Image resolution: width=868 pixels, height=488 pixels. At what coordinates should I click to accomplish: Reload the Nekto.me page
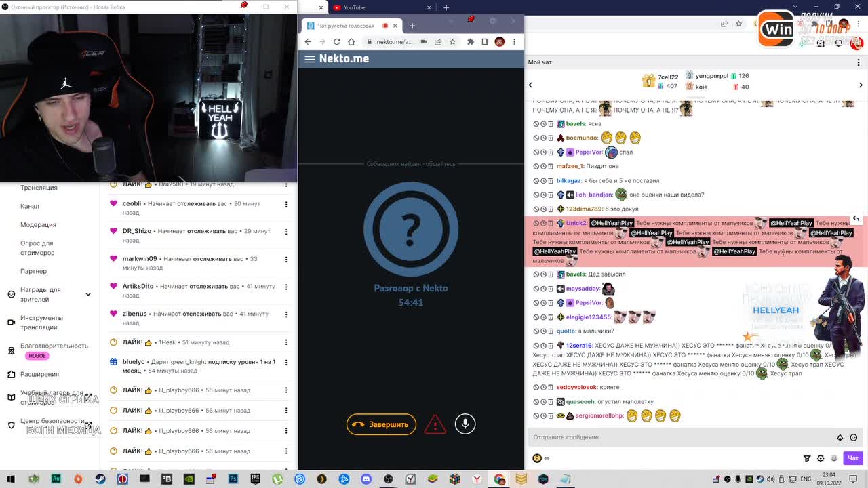coord(337,41)
